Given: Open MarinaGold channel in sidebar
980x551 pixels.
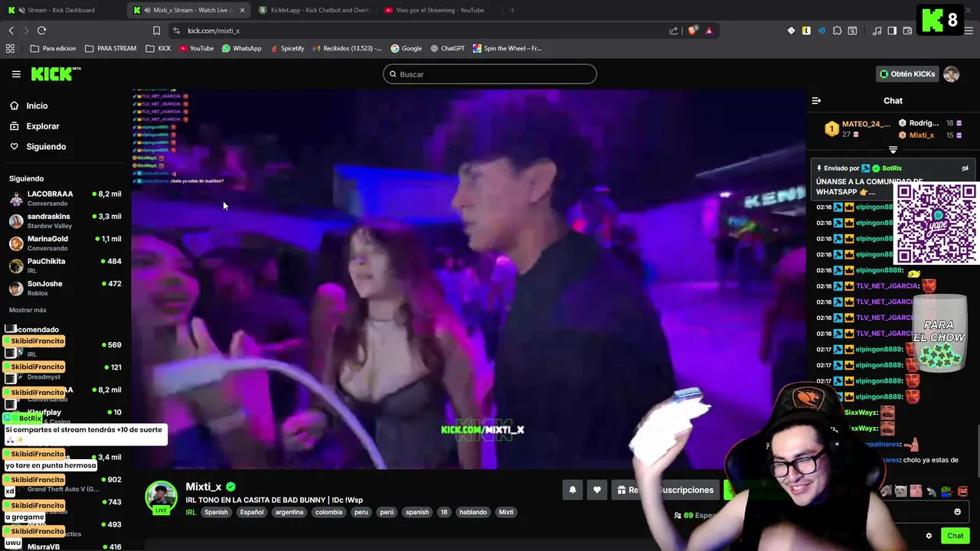Looking at the screenshot, I should [x=65, y=243].
